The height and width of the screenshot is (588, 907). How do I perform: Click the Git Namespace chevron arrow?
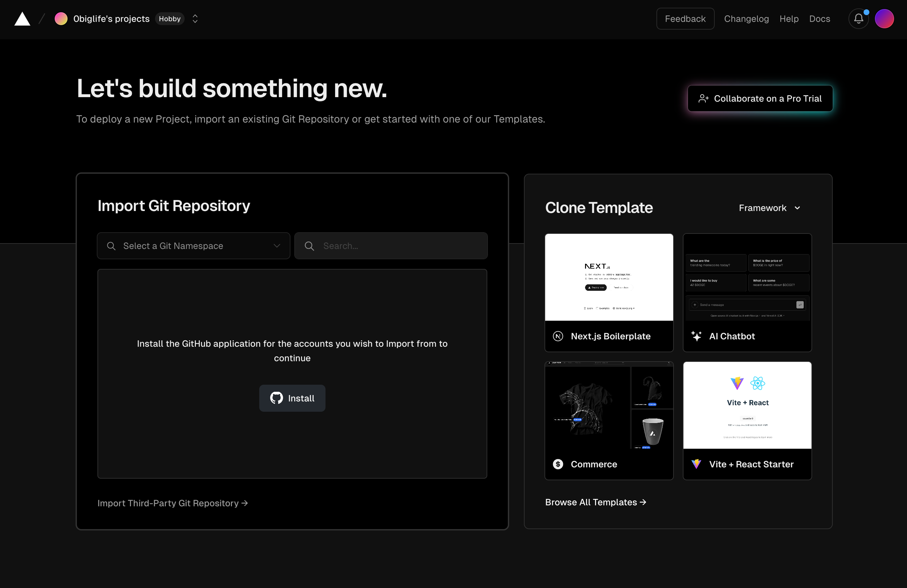click(x=277, y=246)
